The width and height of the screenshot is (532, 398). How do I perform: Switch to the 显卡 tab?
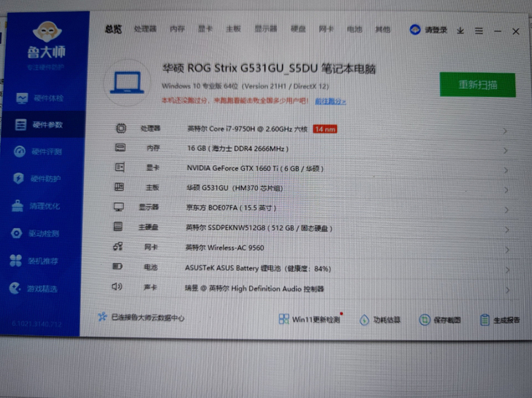[205, 29]
